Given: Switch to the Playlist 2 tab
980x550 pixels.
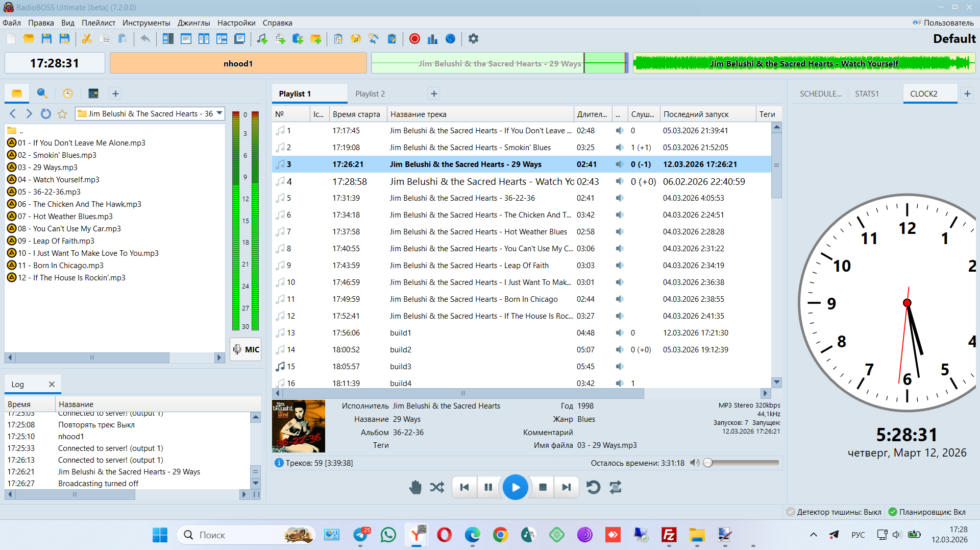Looking at the screenshot, I should 370,94.
